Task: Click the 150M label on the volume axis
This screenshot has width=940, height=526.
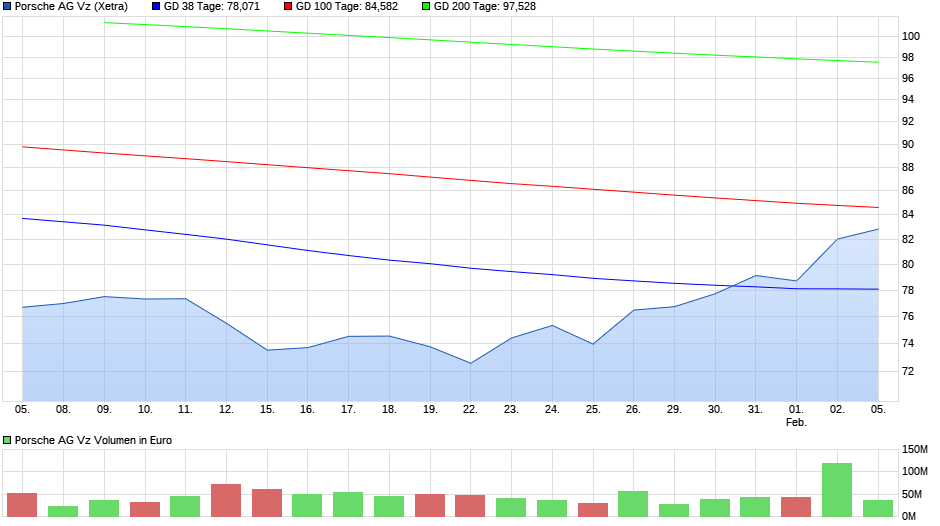Action: click(x=916, y=448)
